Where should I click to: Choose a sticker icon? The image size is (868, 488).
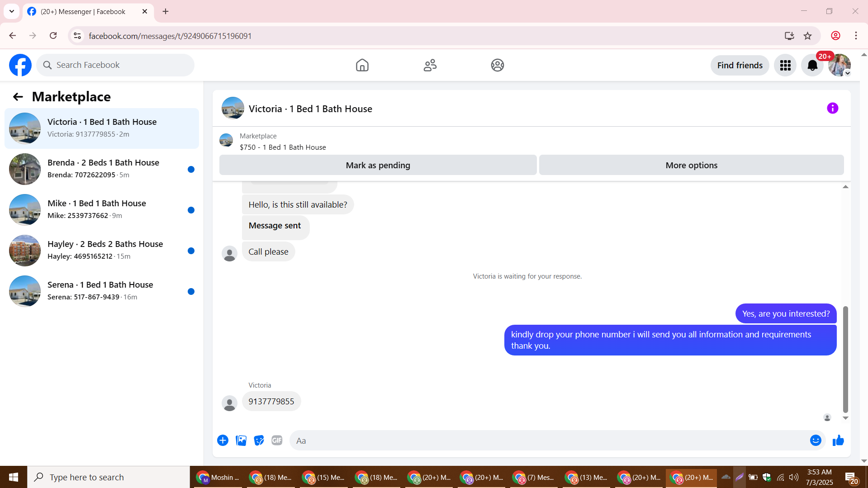(259, 441)
